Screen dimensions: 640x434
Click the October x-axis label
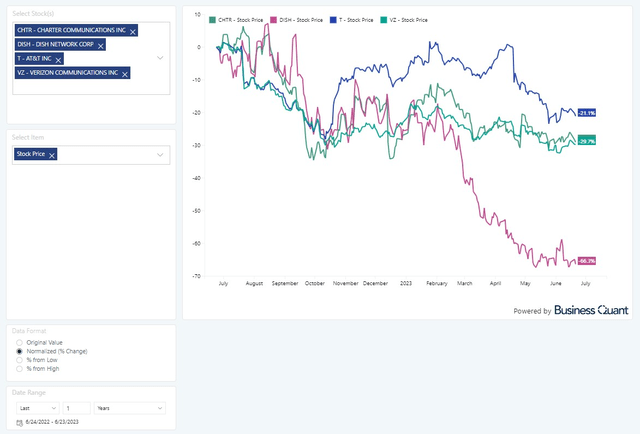tap(315, 283)
